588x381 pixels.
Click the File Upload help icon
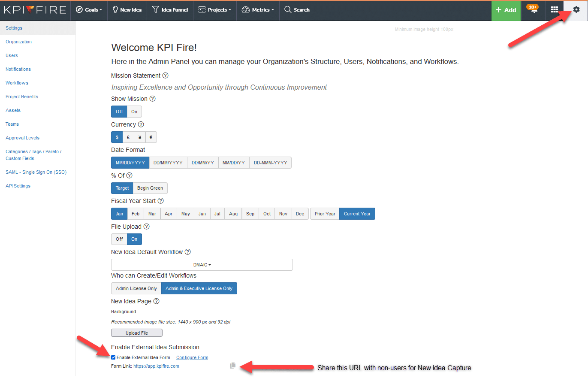click(x=147, y=227)
